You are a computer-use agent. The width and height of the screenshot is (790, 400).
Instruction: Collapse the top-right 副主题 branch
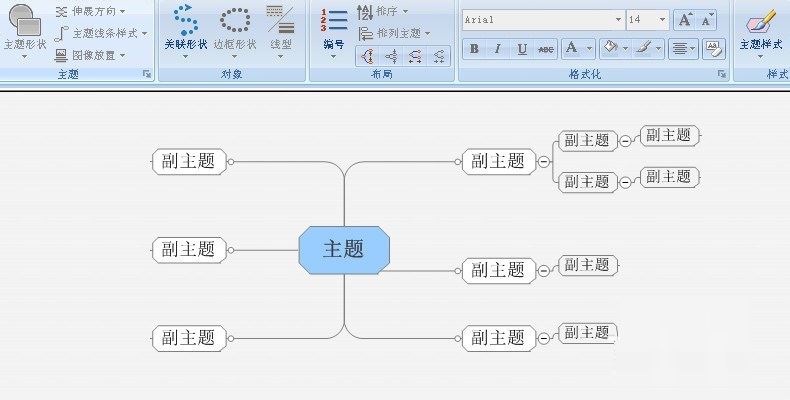pyautogui.click(x=544, y=162)
